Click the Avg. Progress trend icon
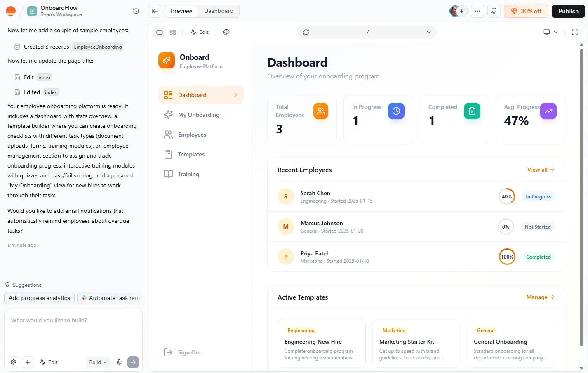This screenshot has width=588, height=373. coord(548,111)
